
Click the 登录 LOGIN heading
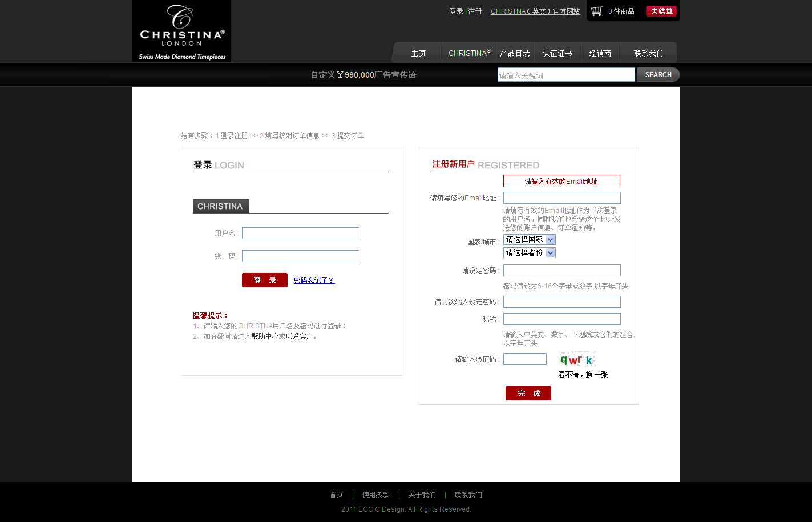219,165
